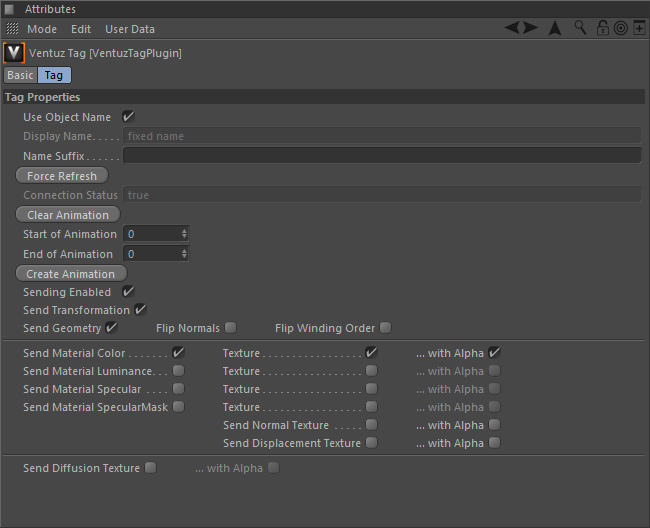Open the Mode menu
Screen dimensions: 650x528
pos(42,30)
